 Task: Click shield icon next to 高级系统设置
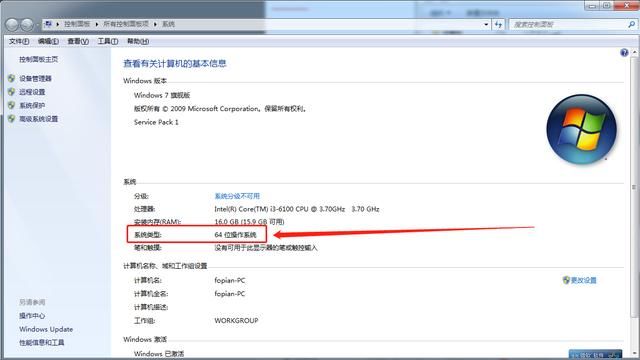coord(11,119)
